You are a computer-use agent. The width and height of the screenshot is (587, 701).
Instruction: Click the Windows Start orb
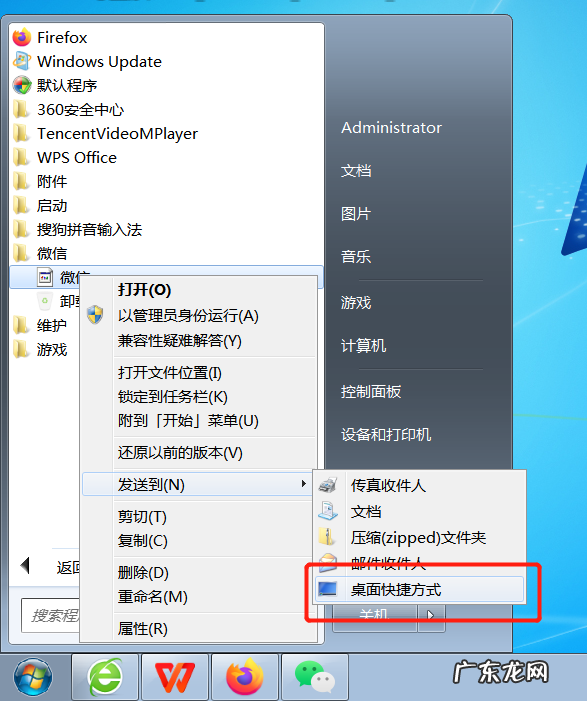[x=33, y=677]
